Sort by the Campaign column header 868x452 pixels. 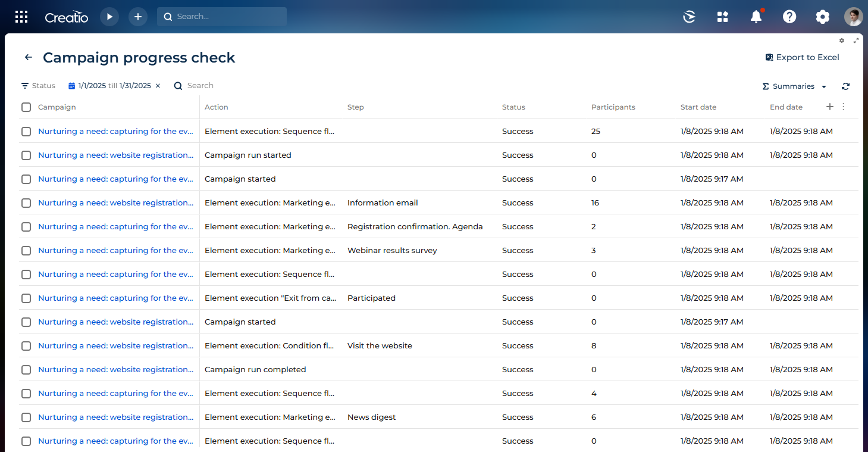pos(57,107)
